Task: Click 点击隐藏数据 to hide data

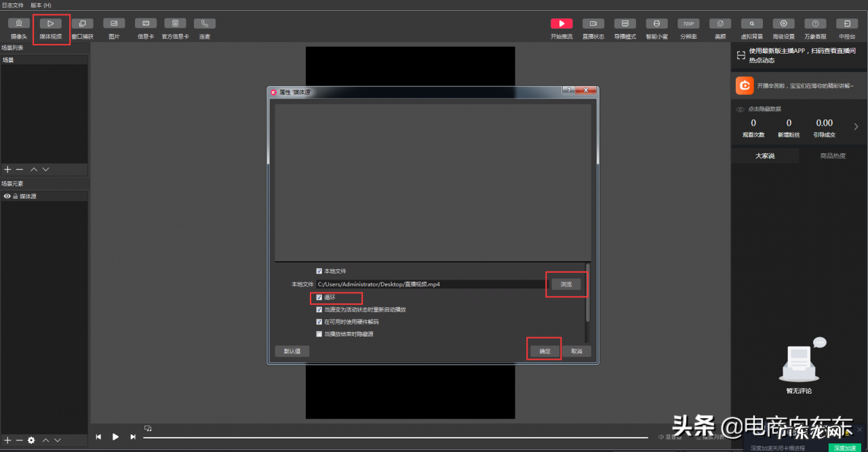Action: [763, 109]
